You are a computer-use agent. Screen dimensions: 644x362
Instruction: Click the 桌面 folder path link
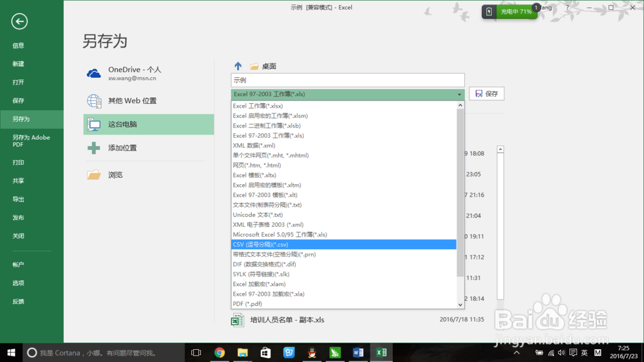pos(269,66)
